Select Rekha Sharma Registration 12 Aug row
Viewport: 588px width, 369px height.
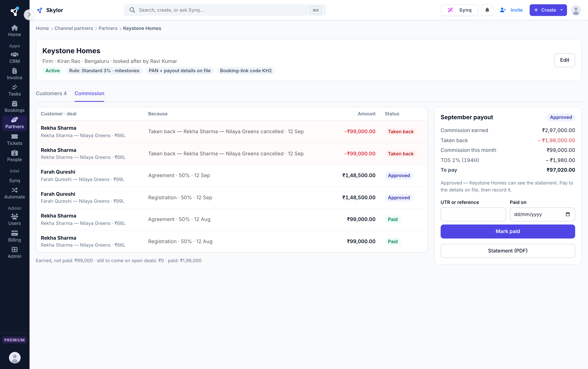232,241
